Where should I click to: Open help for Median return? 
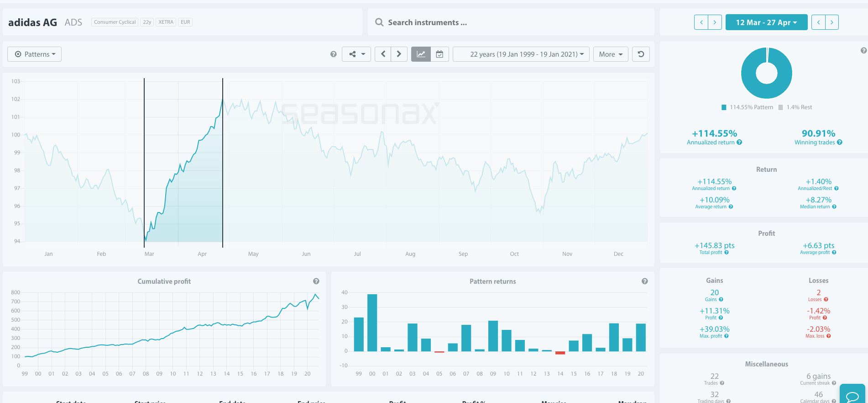(834, 207)
